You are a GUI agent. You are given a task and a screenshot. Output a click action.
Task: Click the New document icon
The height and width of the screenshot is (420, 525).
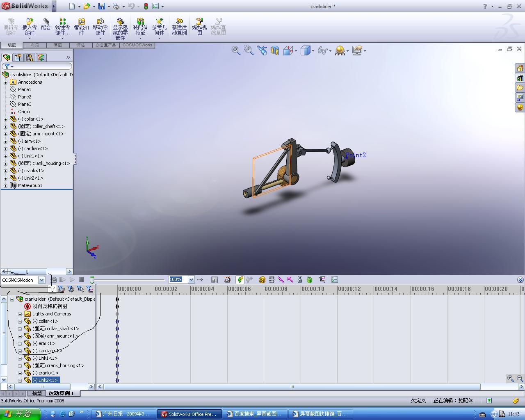tap(72, 6)
